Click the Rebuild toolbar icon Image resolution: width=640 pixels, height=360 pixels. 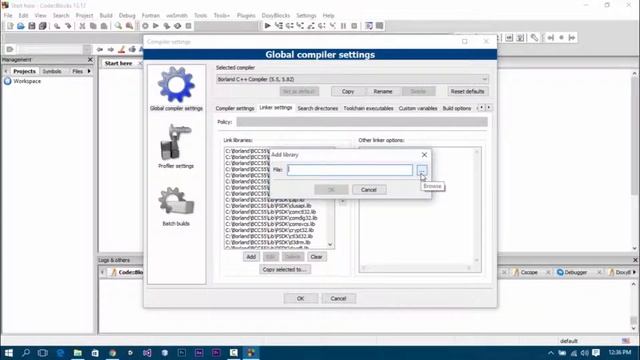(x=178, y=26)
